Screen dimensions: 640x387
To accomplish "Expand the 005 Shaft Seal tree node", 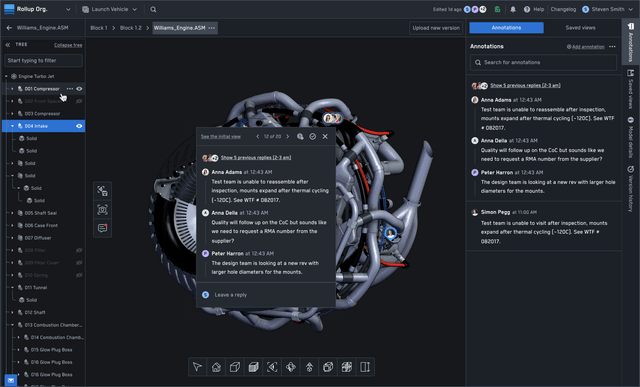I will pyautogui.click(x=12, y=213).
